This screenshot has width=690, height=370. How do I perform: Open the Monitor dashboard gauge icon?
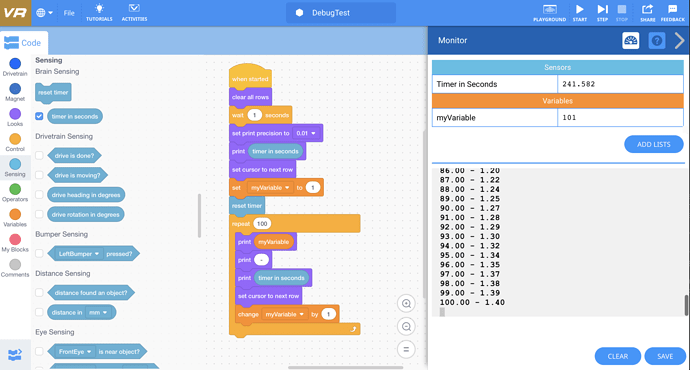(x=631, y=40)
